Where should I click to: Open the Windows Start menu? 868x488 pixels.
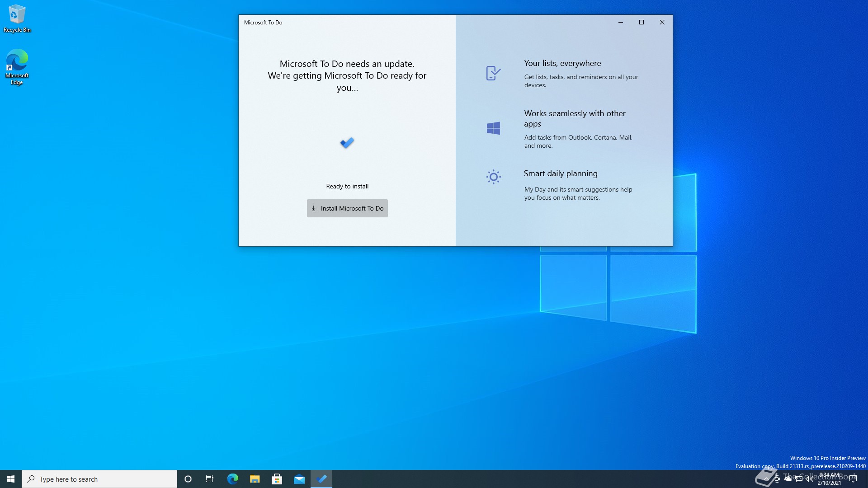click(11, 479)
